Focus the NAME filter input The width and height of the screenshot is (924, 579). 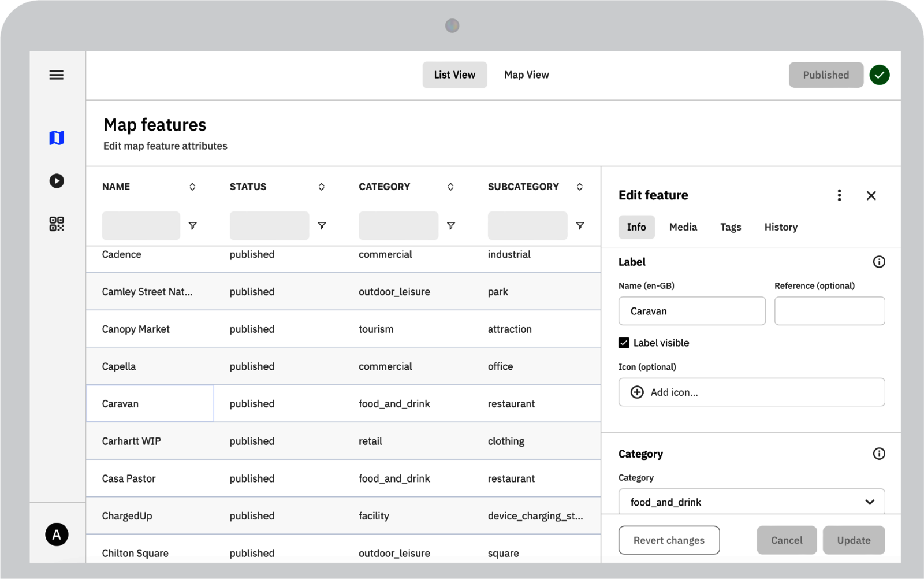(141, 225)
